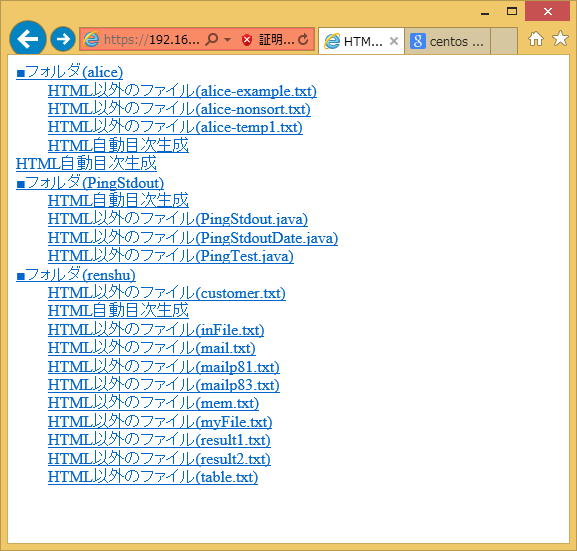Refresh the page with the reload icon
Screen dimensions: 577x551
[x=303, y=39]
